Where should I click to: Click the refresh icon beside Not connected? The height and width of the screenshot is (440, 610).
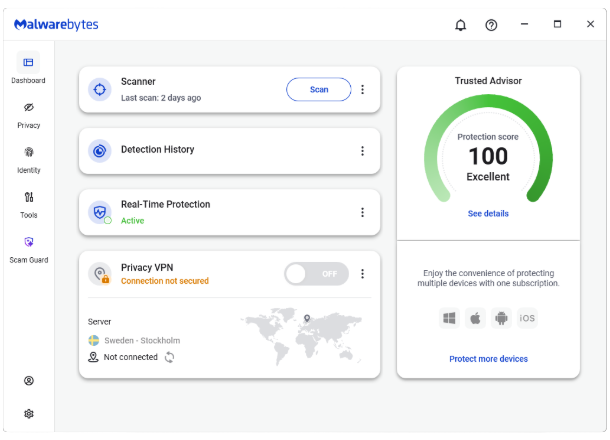point(169,357)
